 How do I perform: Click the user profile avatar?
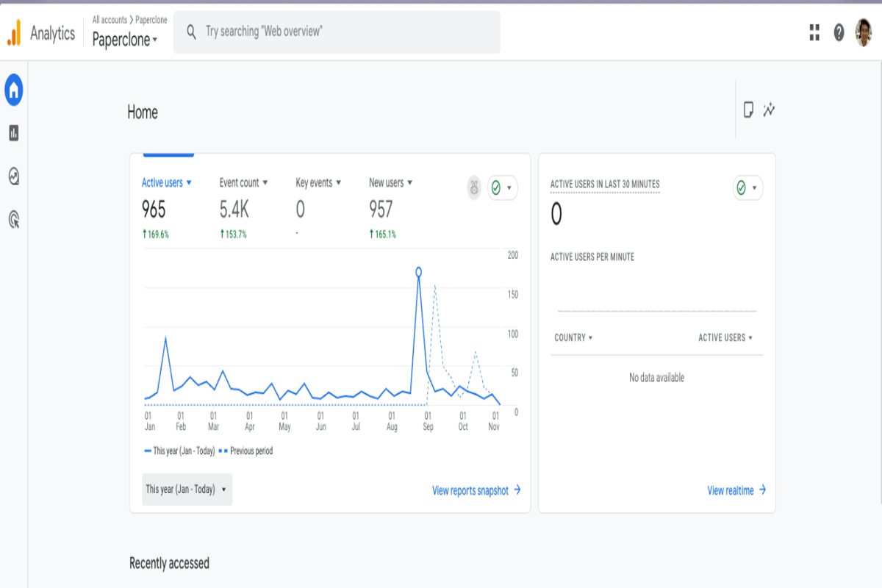864,32
